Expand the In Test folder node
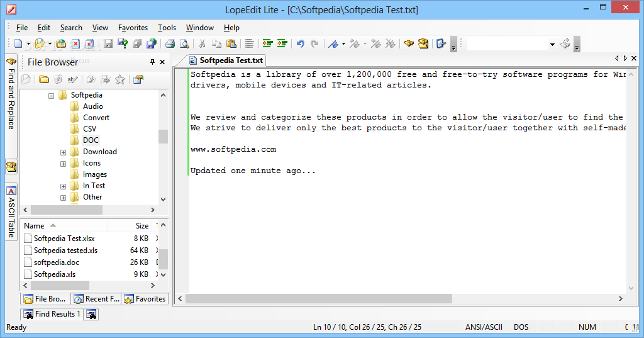The width and height of the screenshot is (644, 338). tap(64, 187)
